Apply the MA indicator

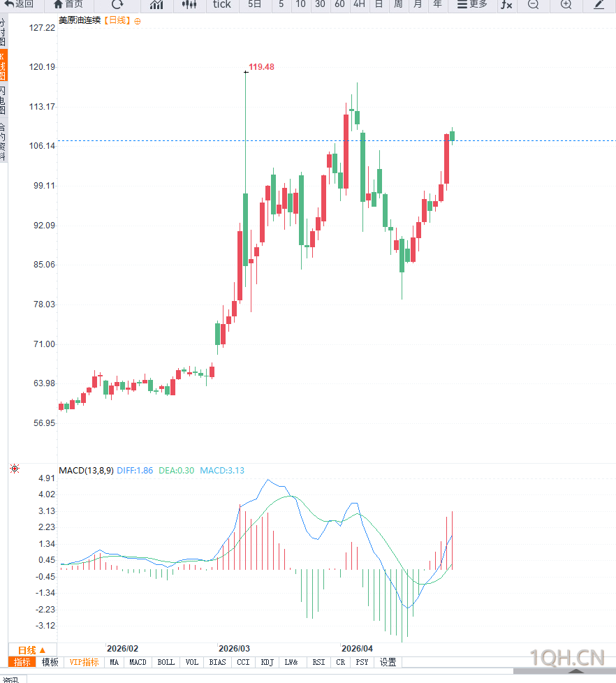tap(114, 662)
